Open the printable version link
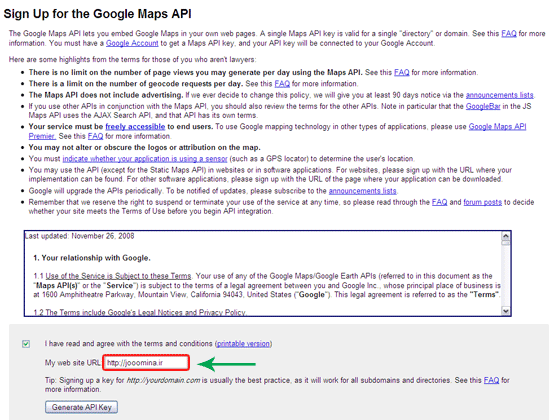Screen dimensions: 550x420 pyautogui.click(x=243, y=344)
